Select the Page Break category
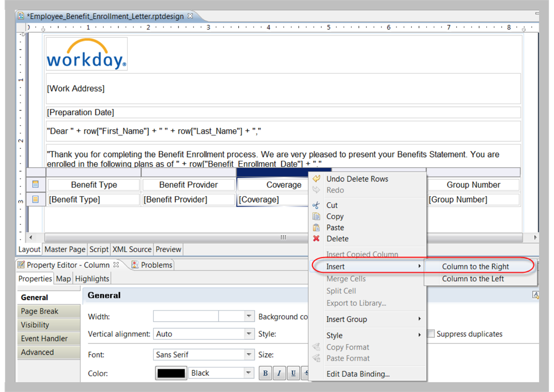Image resolution: width=554 pixels, height=392 pixels. [49, 311]
